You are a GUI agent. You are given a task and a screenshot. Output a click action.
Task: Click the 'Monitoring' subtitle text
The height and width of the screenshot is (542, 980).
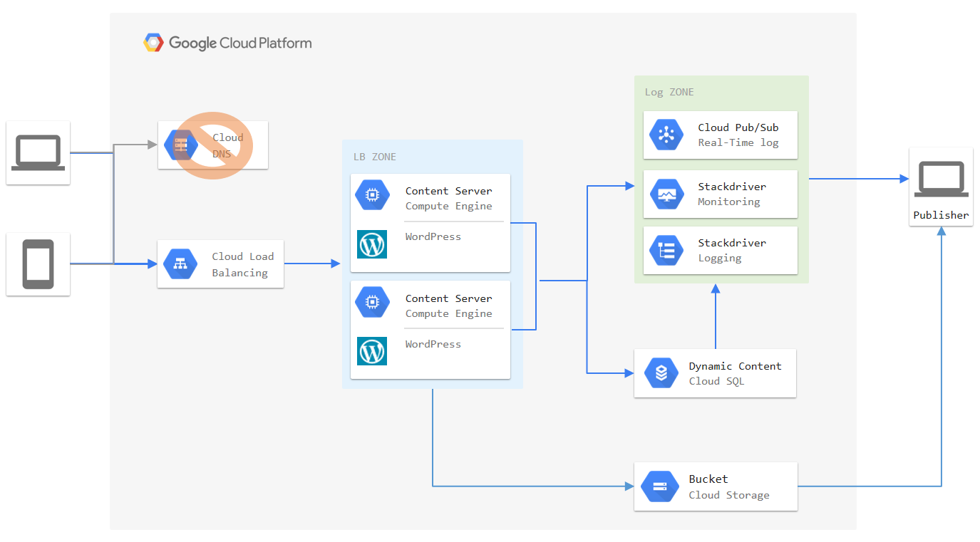click(729, 202)
